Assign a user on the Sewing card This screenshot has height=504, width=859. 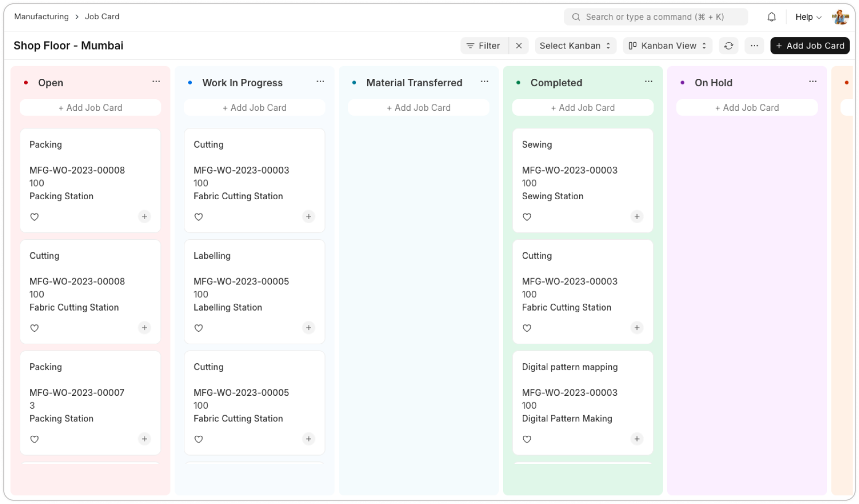click(x=637, y=216)
